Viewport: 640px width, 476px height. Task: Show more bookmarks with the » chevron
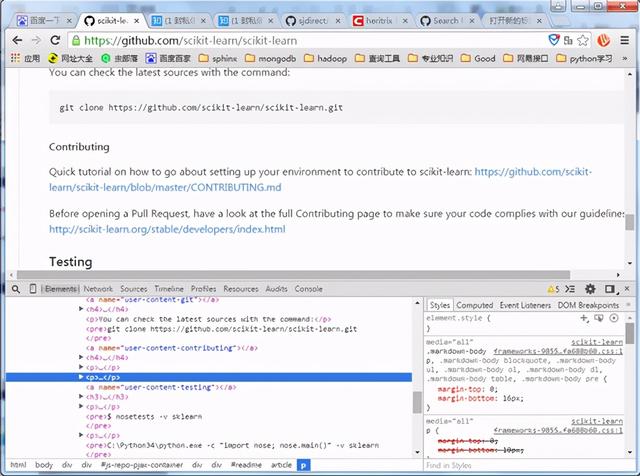tap(624, 58)
